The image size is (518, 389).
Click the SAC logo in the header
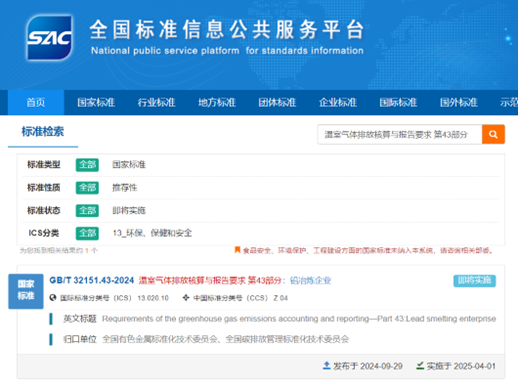[x=49, y=38]
